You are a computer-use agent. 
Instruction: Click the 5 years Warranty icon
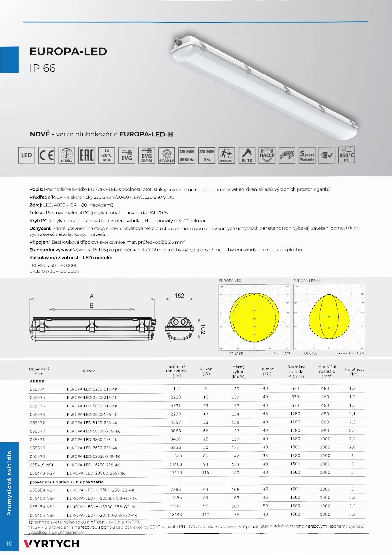(307, 155)
